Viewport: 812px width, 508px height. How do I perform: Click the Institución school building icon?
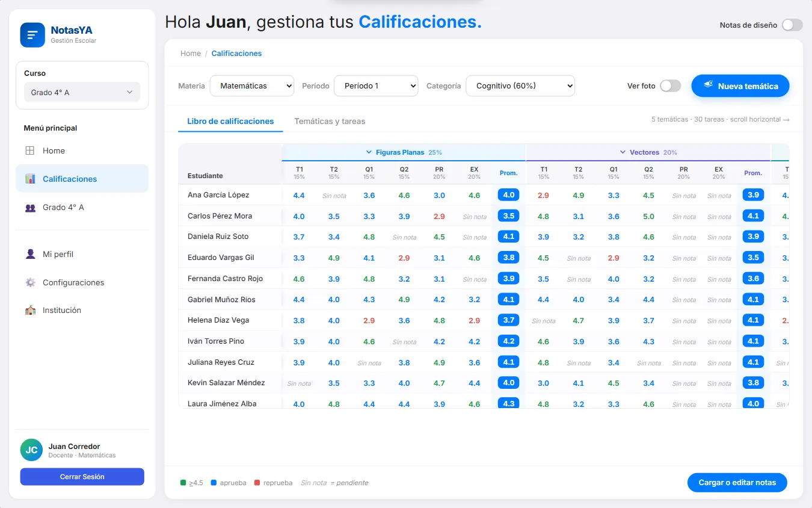coord(30,310)
